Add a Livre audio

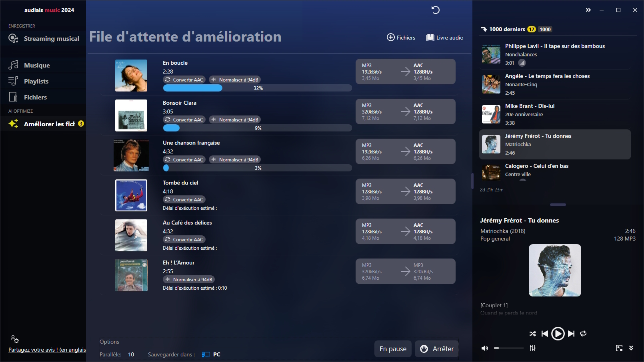445,38
